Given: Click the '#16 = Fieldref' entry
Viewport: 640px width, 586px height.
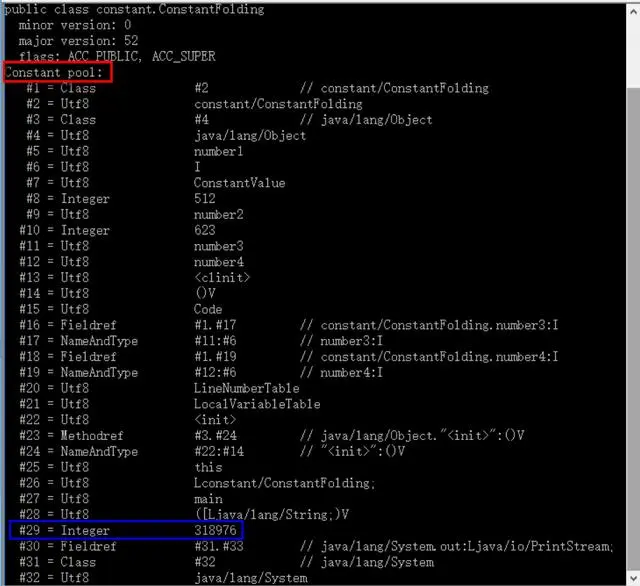Looking at the screenshot, I should point(68,325).
